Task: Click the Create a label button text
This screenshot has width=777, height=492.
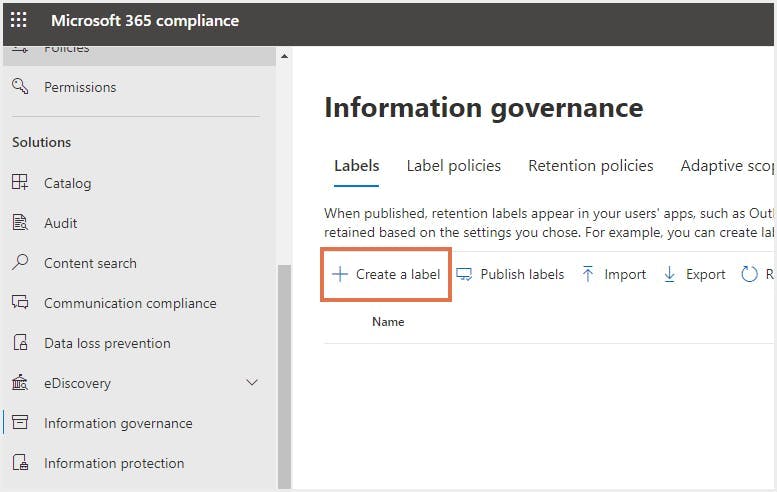Action: point(398,274)
